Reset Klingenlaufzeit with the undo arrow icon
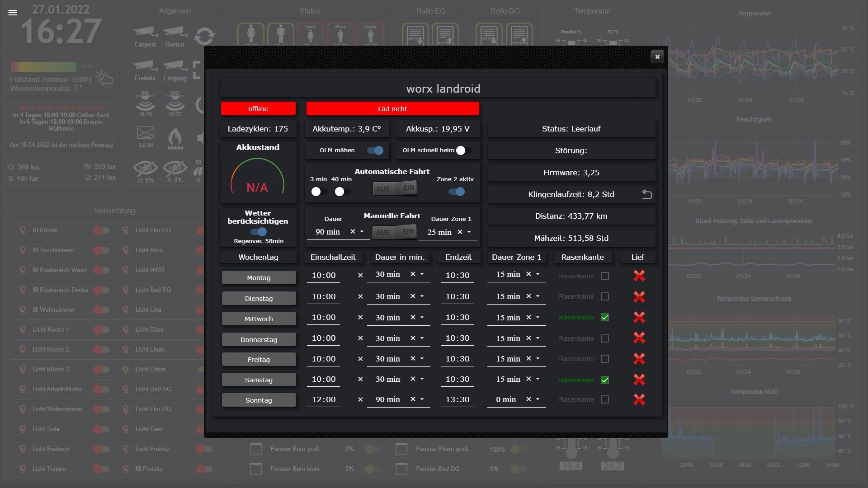Viewport: 868px width, 488px height. 647,194
